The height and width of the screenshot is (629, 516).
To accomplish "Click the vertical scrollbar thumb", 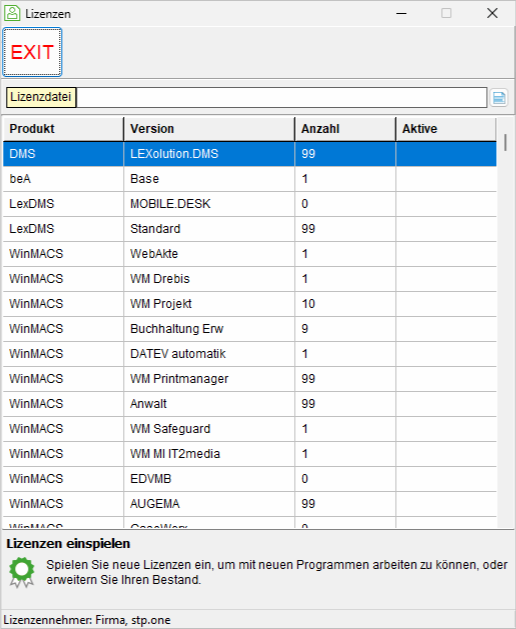I will [x=506, y=142].
